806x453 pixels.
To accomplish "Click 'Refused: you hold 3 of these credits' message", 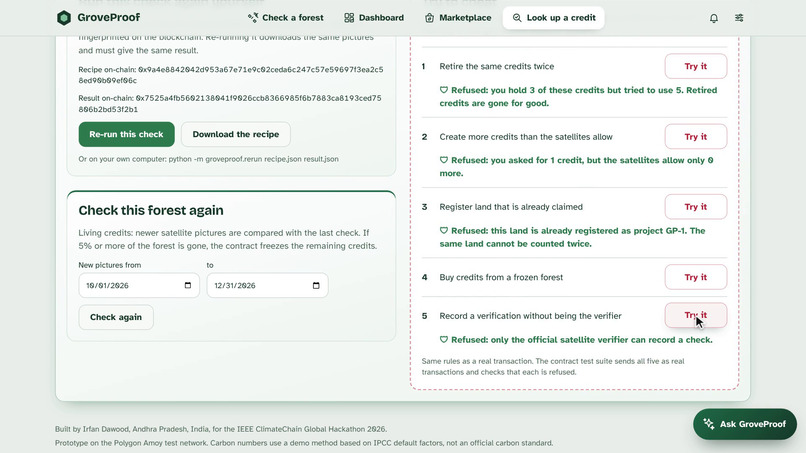I will [x=578, y=97].
